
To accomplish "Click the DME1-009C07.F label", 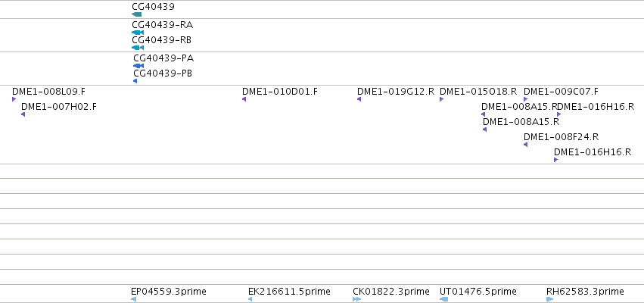I will [561, 92].
